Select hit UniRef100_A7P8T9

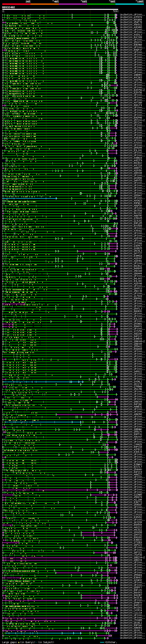(131, 17)
